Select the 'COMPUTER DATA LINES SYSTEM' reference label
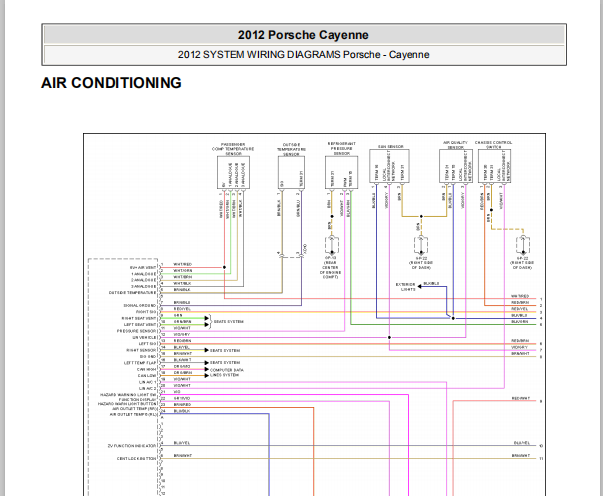The height and width of the screenshot is (496, 603). coord(227,373)
